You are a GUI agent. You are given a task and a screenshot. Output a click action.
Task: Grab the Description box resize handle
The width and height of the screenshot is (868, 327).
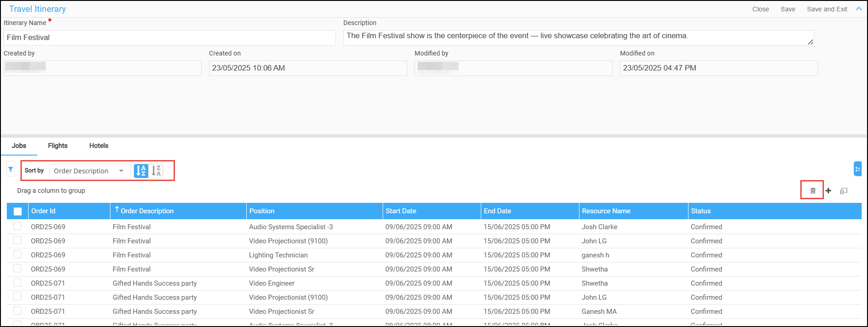[810, 42]
